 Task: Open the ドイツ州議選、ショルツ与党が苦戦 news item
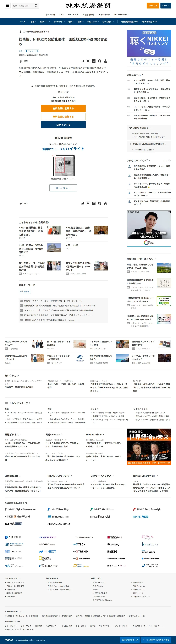tap(152, 82)
